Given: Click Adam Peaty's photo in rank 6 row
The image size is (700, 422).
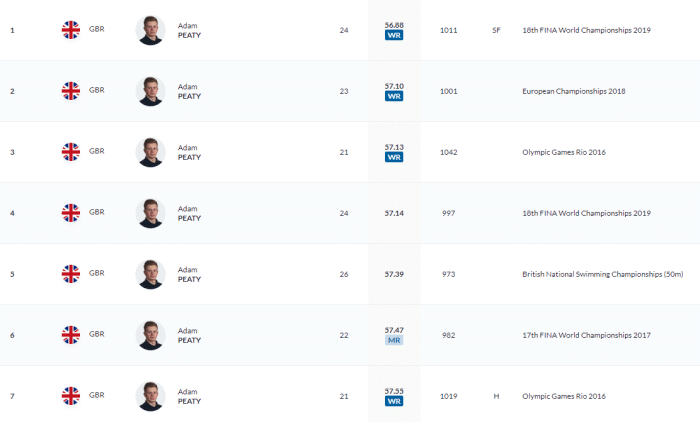Looking at the screenshot, I should (x=150, y=334).
